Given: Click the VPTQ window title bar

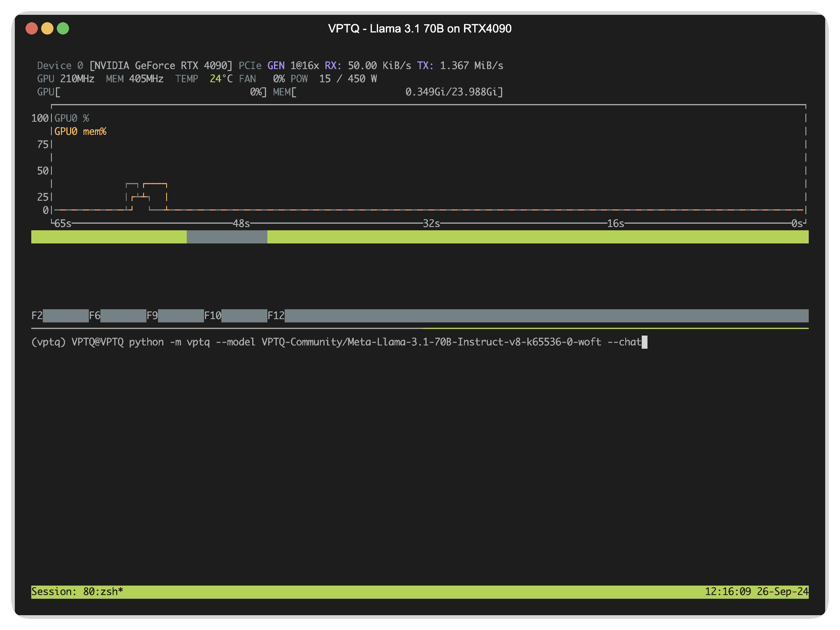Looking at the screenshot, I should point(420,28).
